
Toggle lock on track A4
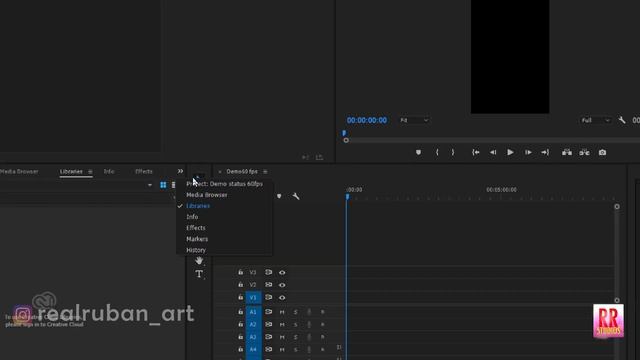click(240, 349)
